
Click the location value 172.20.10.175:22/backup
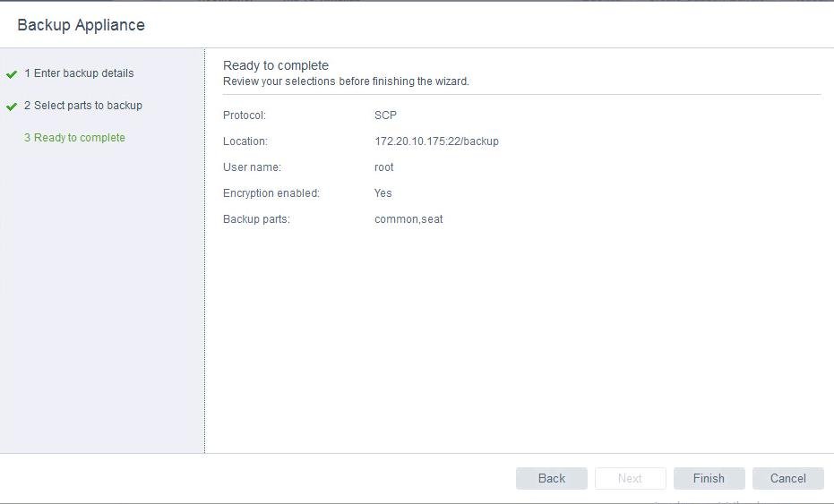(x=436, y=141)
